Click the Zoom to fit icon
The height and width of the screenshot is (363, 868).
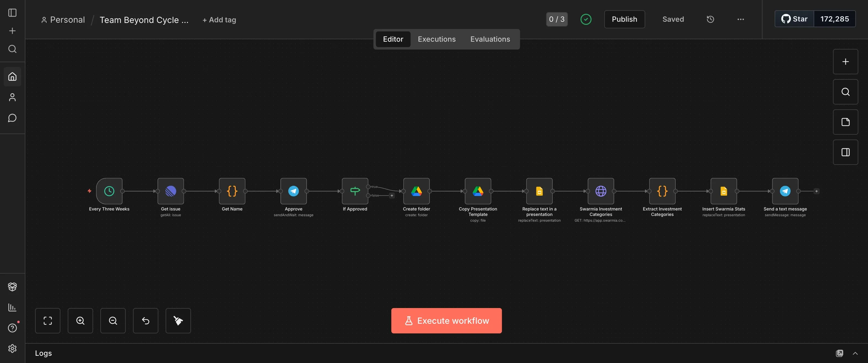47,320
